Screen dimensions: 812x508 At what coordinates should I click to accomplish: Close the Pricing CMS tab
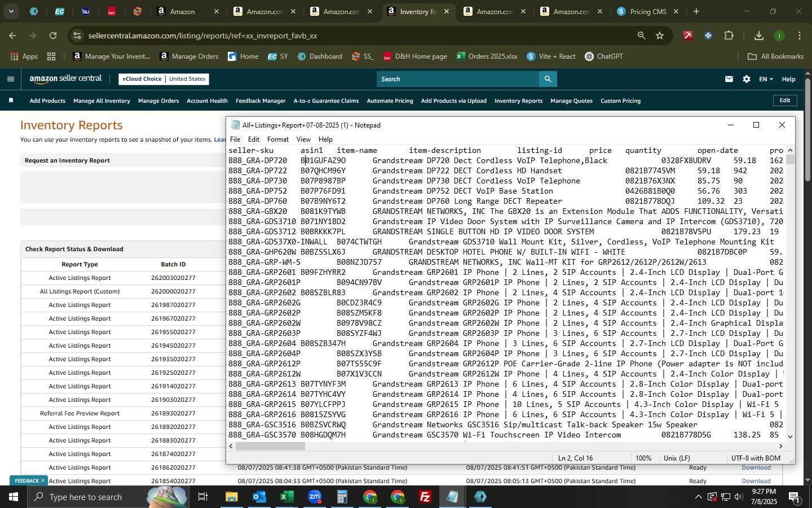676,11
